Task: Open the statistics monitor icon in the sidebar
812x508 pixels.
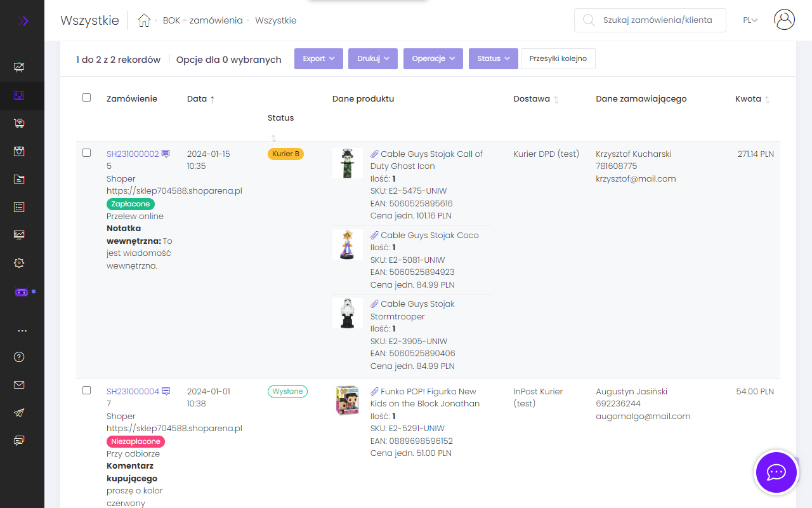Action: coord(19,234)
